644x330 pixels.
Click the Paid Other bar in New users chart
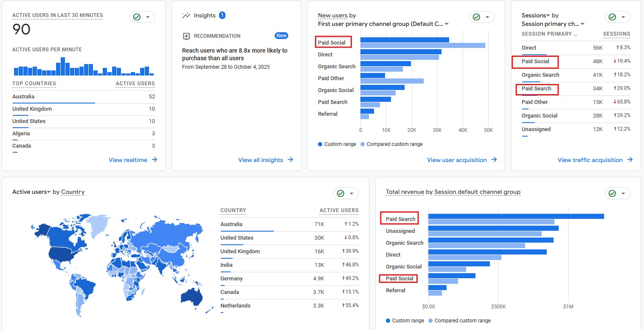pos(373,76)
